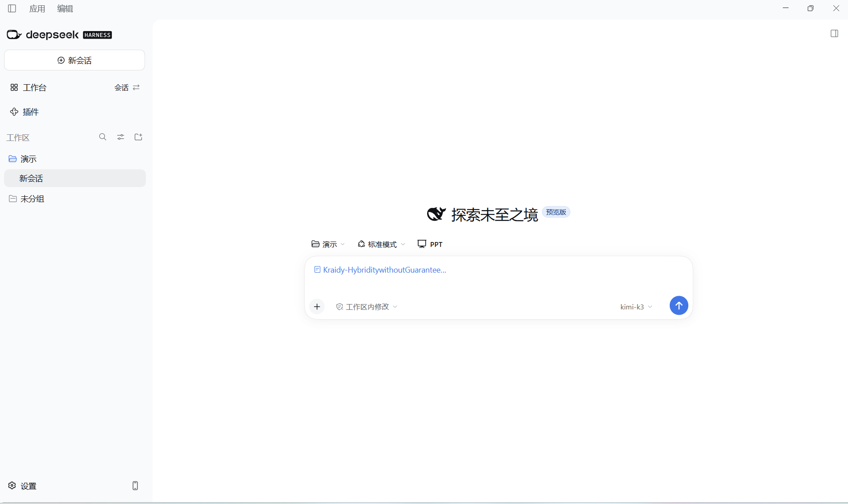Open 设置 at the sidebar bottom
848x504 pixels.
(22, 486)
